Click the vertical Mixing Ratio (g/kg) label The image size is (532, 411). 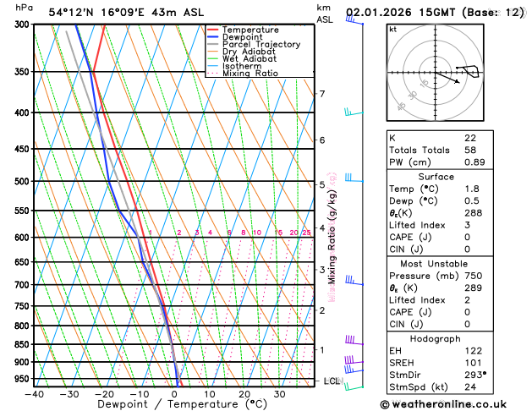[332, 237]
